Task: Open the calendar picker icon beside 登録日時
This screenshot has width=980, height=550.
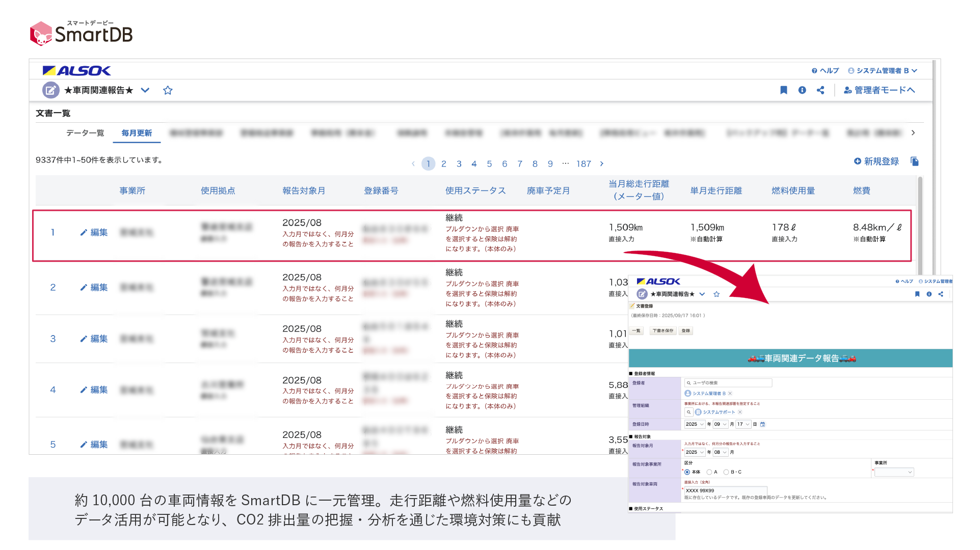Action: click(x=763, y=424)
